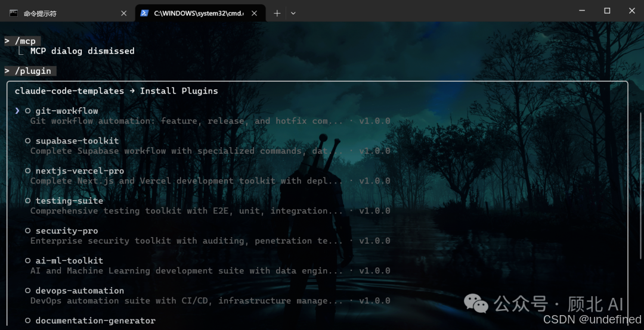Click the ai-ml-toolkit plugin name
The image size is (644, 330).
(x=69, y=261)
